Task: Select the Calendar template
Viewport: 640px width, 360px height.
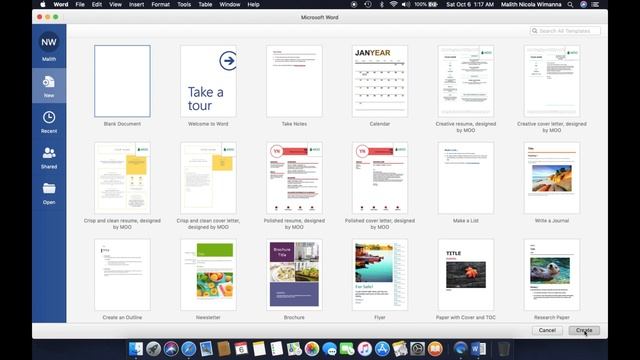Action: (380, 81)
